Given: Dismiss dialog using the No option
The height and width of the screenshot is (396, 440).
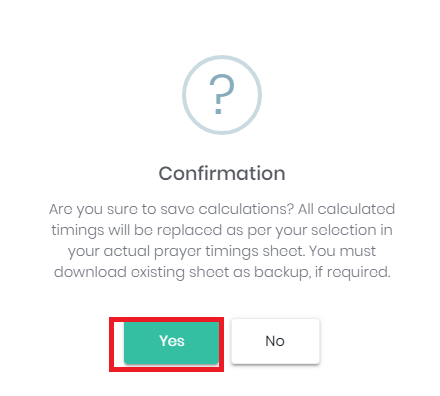Looking at the screenshot, I should (x=275, y=341).
